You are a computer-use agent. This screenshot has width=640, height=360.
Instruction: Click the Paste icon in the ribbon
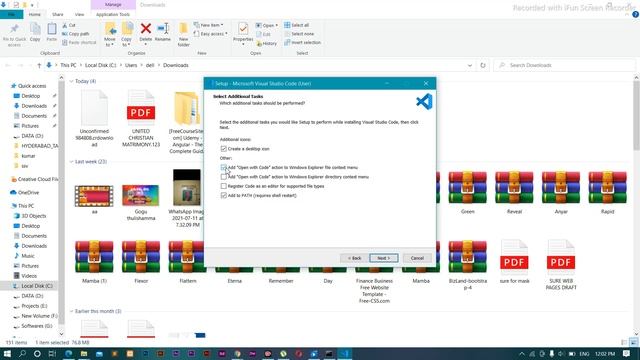[51, 29]
